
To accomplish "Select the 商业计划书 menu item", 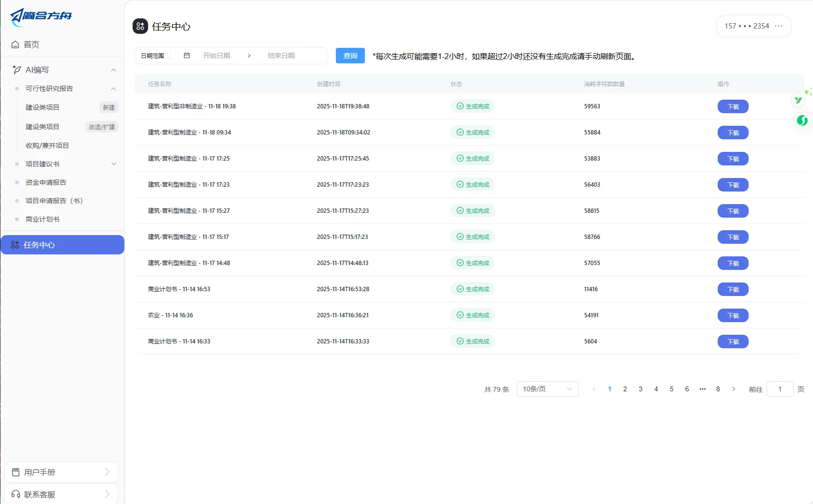I will 42,219.
